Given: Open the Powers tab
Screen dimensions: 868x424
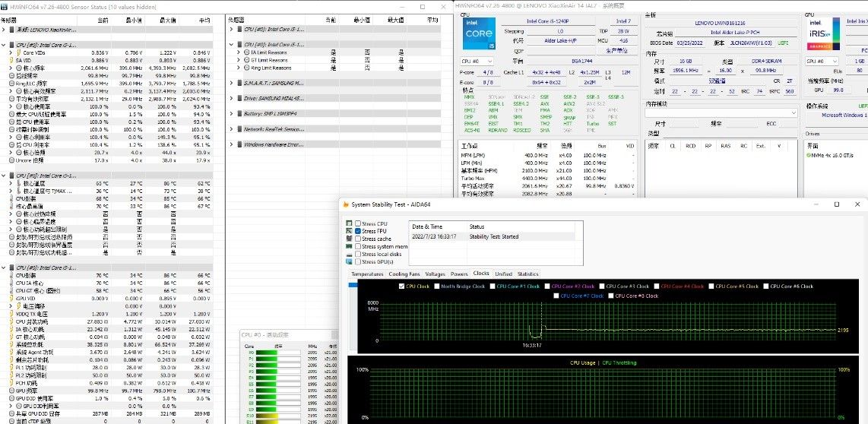Looking at the screenshot, I should (x=459, y=274).
